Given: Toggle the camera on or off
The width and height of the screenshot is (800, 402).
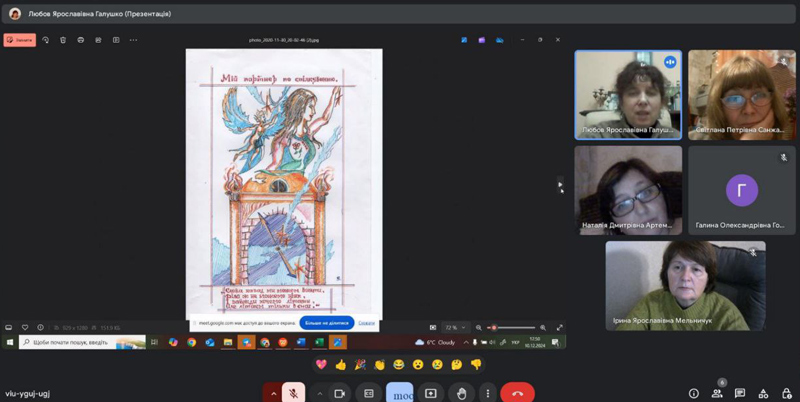Looking at the screenshot, I should pos(339,393).
